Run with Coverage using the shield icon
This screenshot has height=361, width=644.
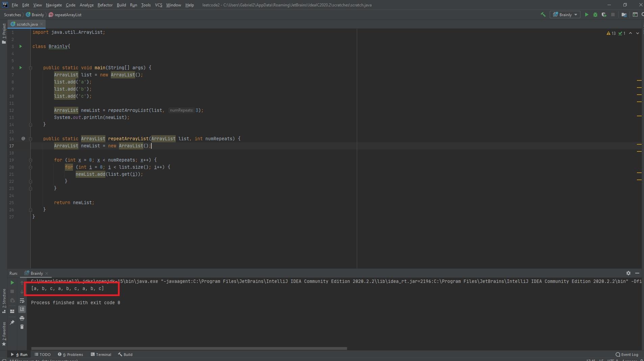tap(604, 15)
